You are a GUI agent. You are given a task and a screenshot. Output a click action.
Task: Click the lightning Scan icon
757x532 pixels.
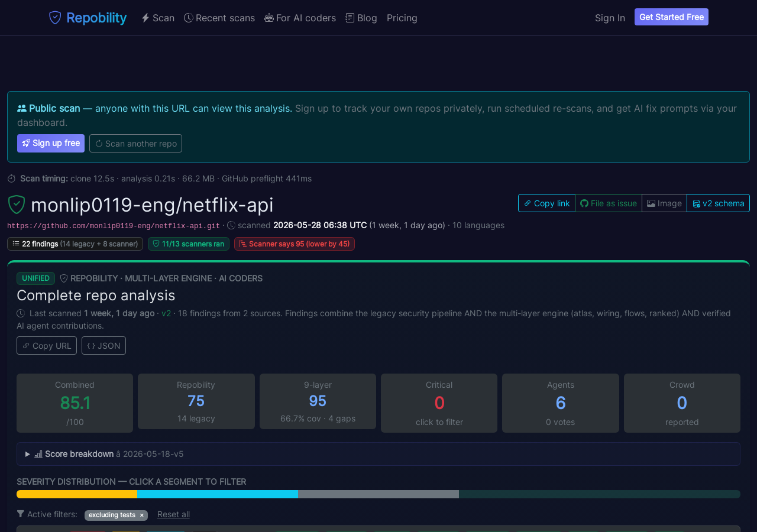click(x=145, y=18)
